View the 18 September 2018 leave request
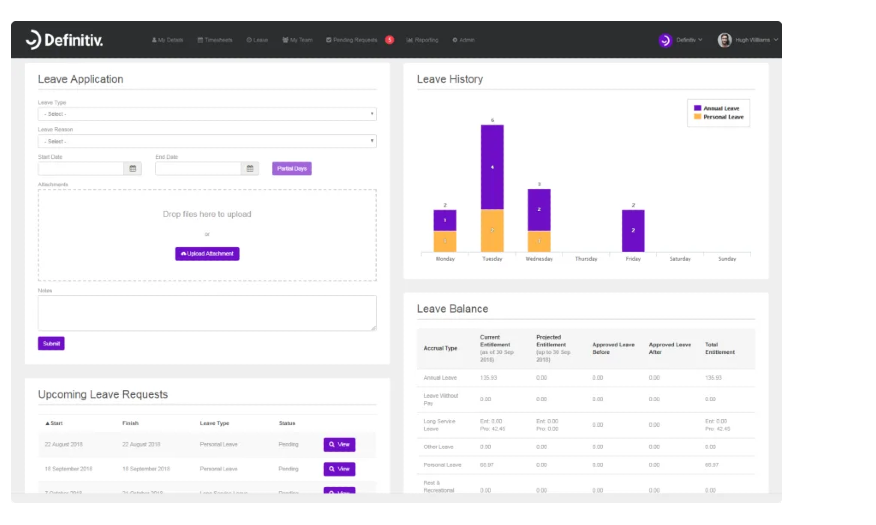Viewport: 876px width, 525px height. 339,469
